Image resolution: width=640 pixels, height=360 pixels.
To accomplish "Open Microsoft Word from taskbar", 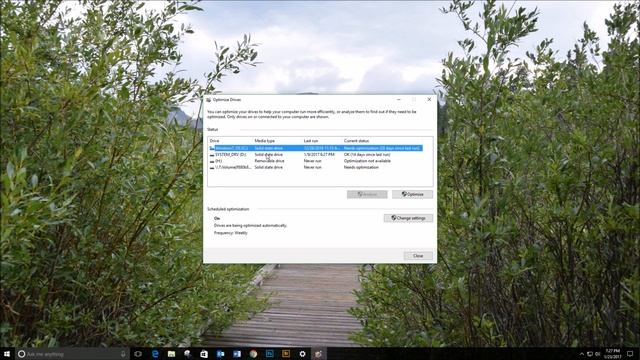I will [x=237, y=354].
